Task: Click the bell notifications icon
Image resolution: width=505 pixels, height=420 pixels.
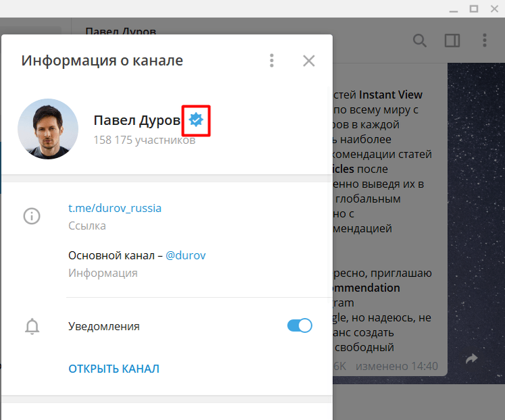Action: (x=32, y=326)
